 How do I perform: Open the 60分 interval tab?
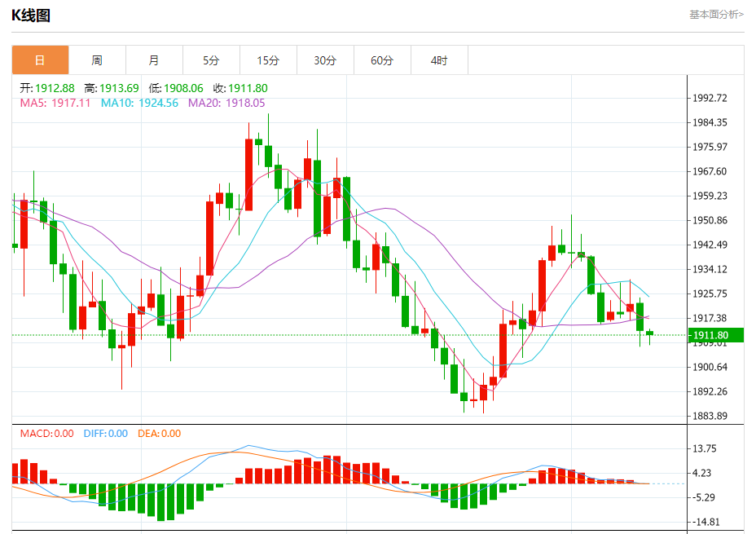pyautogui.click(x=382, y=60)
